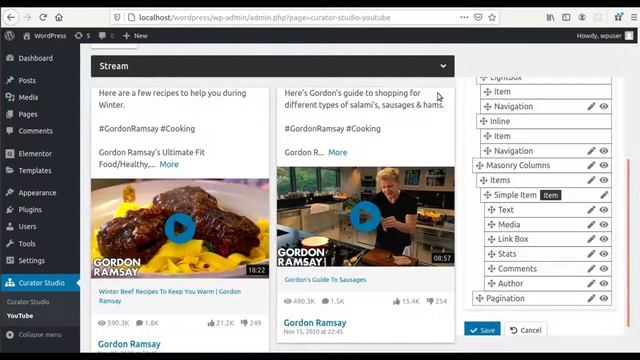Open Howdy wpuser account menu

click(x=604, y=36)
